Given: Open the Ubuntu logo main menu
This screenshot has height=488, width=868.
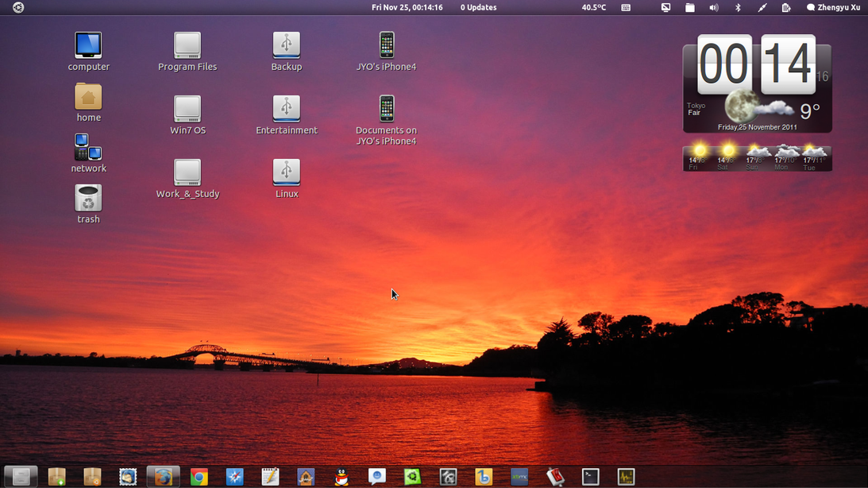Looking at the screenshot, I should [18, 7].
